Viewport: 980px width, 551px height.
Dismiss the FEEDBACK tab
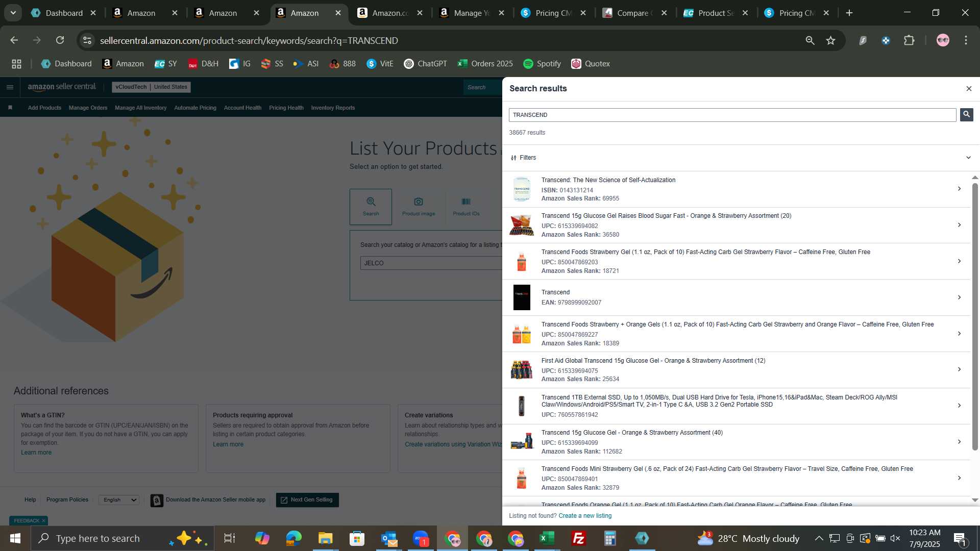(x=43, y=521)
